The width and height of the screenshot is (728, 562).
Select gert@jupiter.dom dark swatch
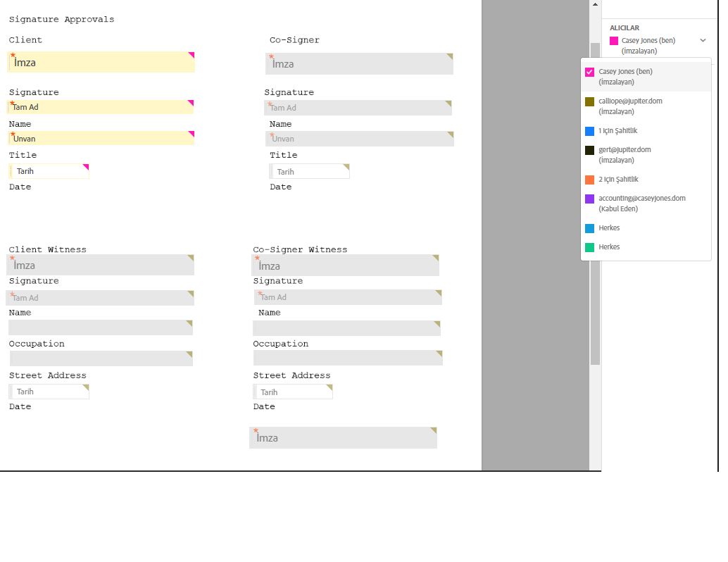point(589,150)
